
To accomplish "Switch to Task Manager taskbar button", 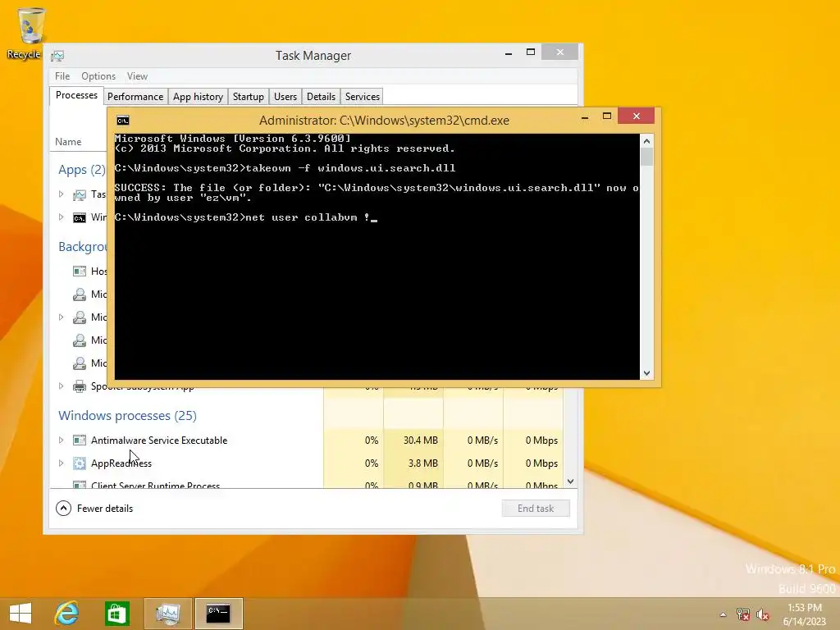I will pyautogui.click(x=167, y=614).
